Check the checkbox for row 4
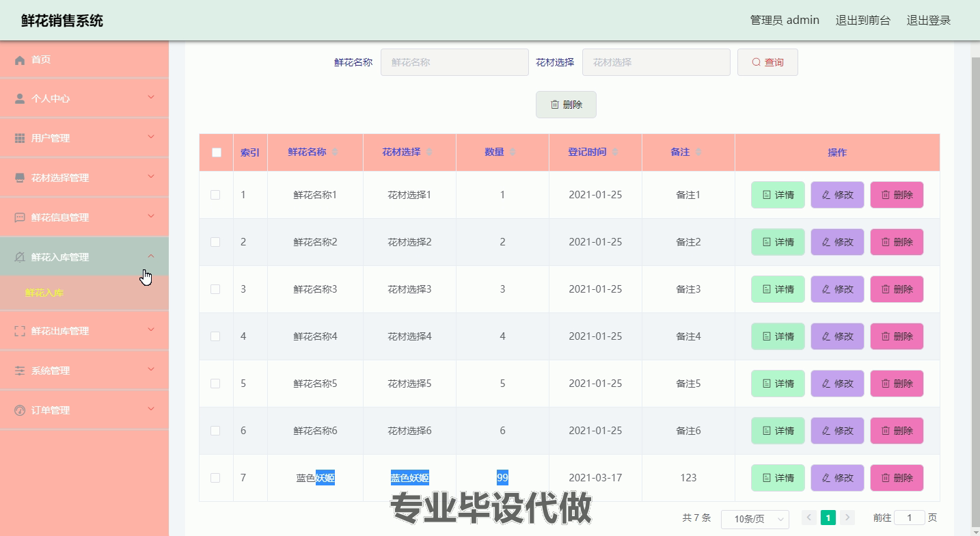Image resolution: width=980 pixels, height=536 pixels. (215, 336)
